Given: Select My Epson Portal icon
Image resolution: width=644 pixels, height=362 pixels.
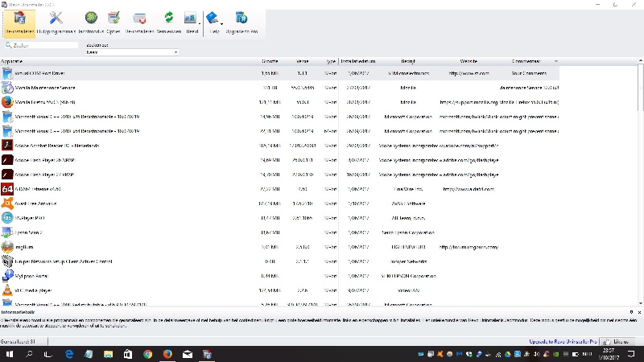Looking at the screenshot, I should [7, 275].
